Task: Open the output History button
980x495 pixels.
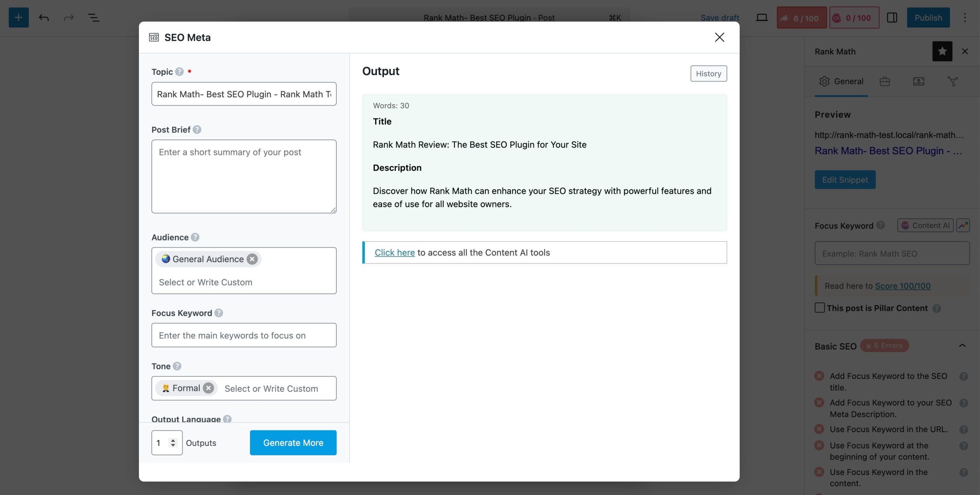Action: pyautogui.click(x=709, y=74)
